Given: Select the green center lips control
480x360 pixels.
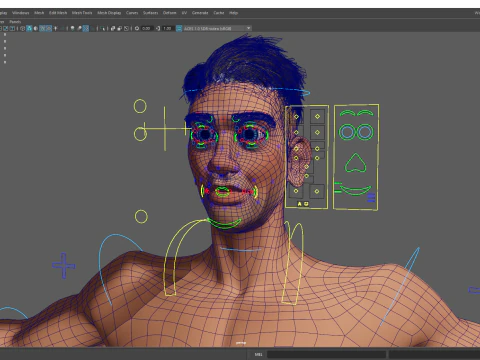Looking at the screenshot, I should [x=222, y=192].
